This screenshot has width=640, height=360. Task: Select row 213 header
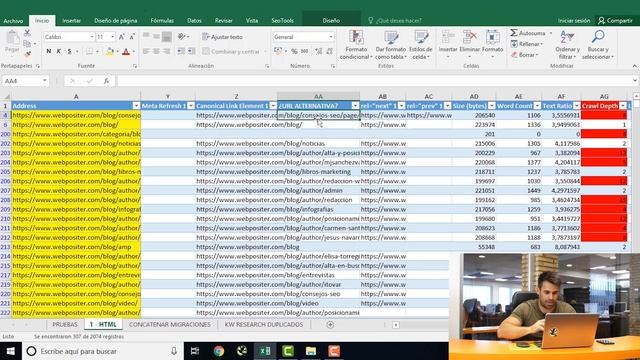(x=5, y=247)
